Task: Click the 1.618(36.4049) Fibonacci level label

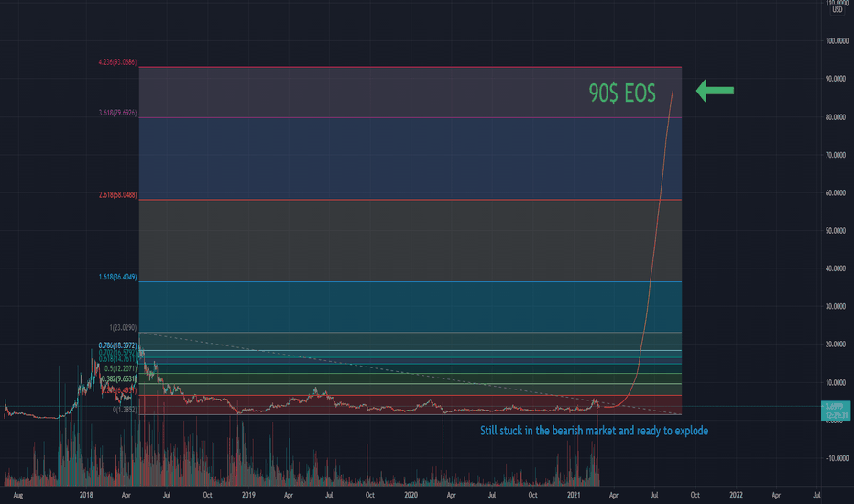Action: 117,277
